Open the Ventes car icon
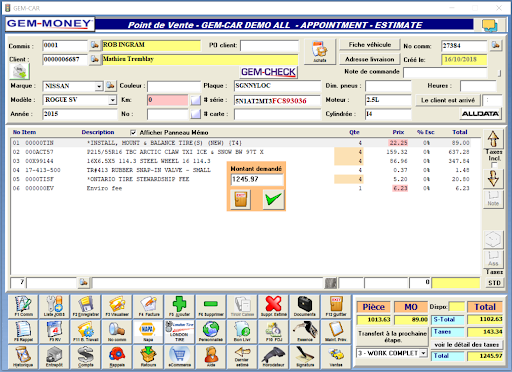The image size is (512, 372). coord(336,356)
